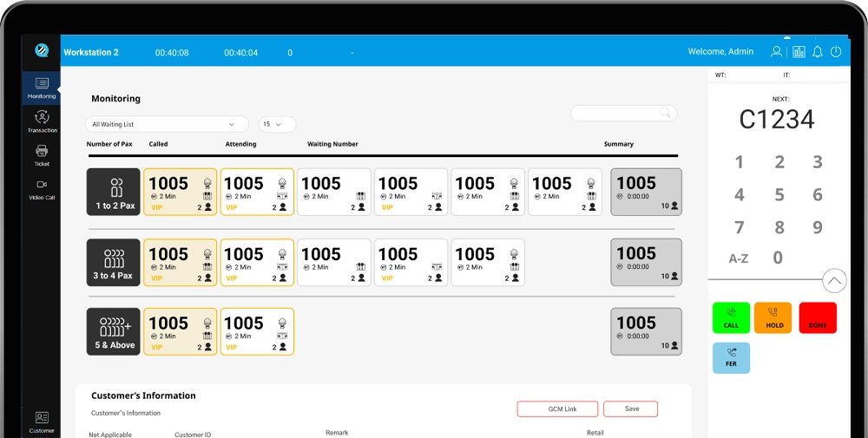Click the 00:40:08 timer in the header
868x438 pixels.
pos(172,53)
